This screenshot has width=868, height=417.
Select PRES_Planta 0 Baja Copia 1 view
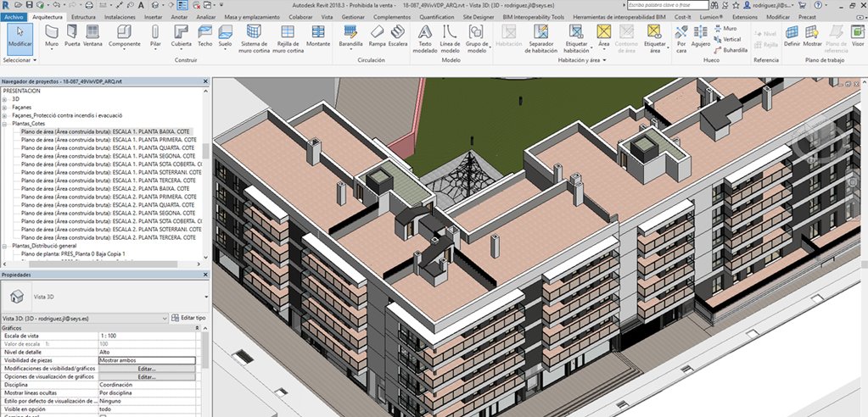tap(75, 253)
